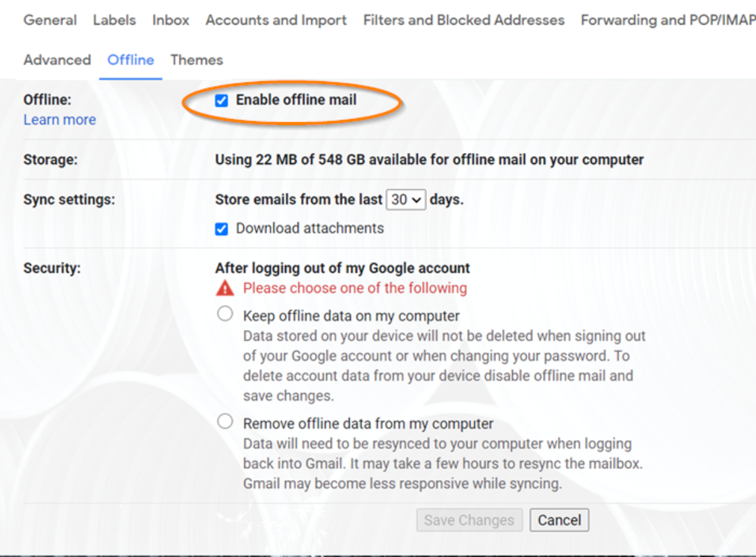Click the Learn more link
Image resolution: width=756 pixels, height=557 pixels.
tap(60, 120)
